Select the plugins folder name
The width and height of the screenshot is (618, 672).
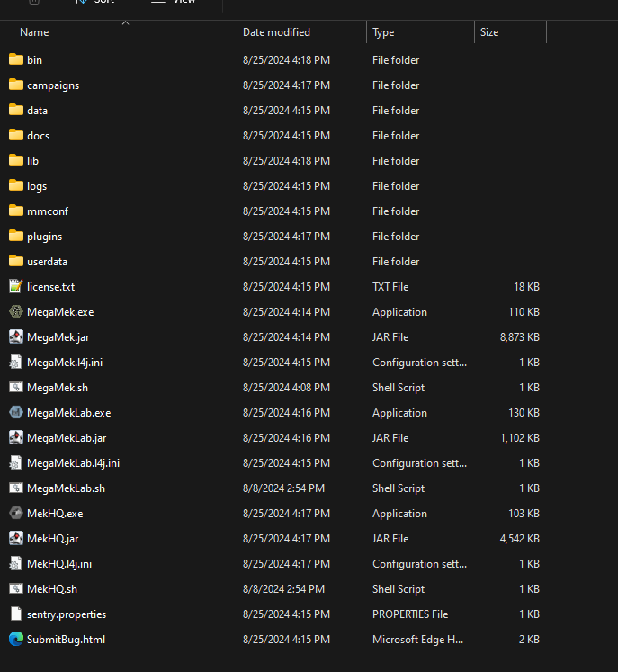[x=45, y=237]
